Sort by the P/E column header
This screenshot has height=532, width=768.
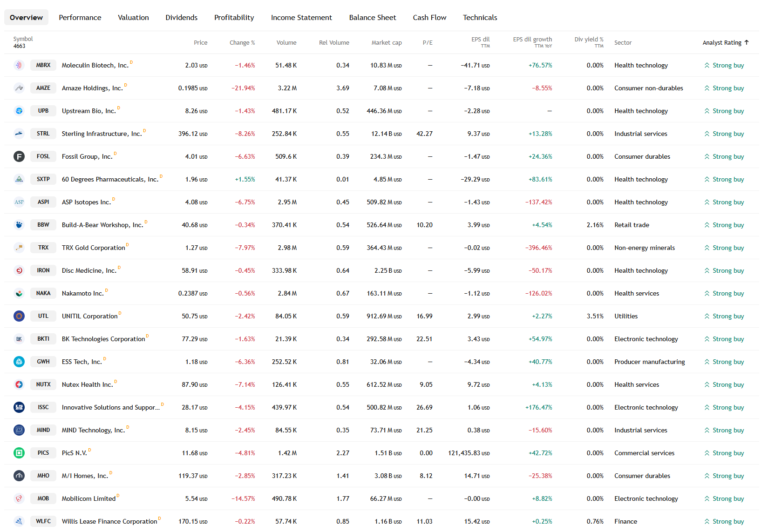pyautogui.click(x=428, y=43)
